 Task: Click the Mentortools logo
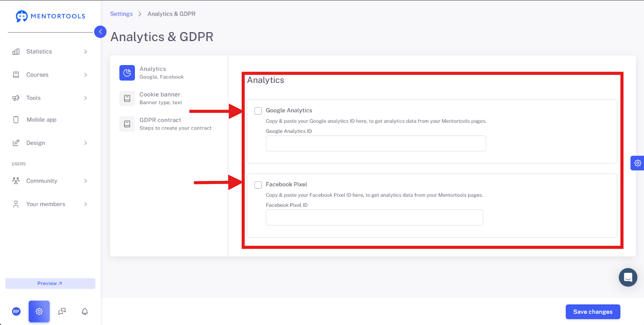click(50, 16)
